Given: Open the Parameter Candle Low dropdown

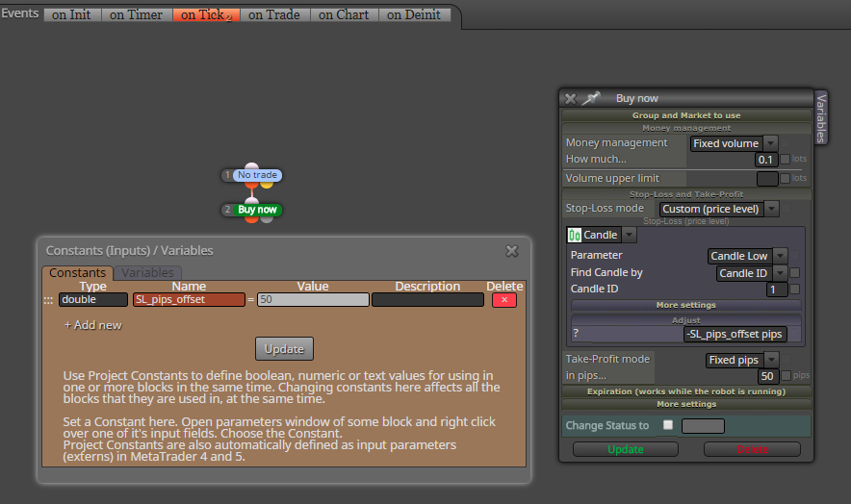Looking at the screenshot, I should [x=780, y=256].
